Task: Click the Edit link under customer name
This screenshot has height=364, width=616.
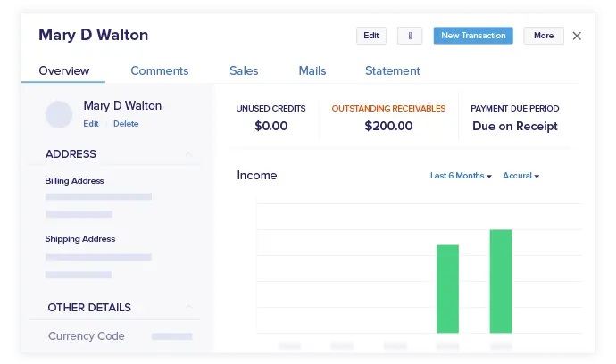Action: click(91, 124)
